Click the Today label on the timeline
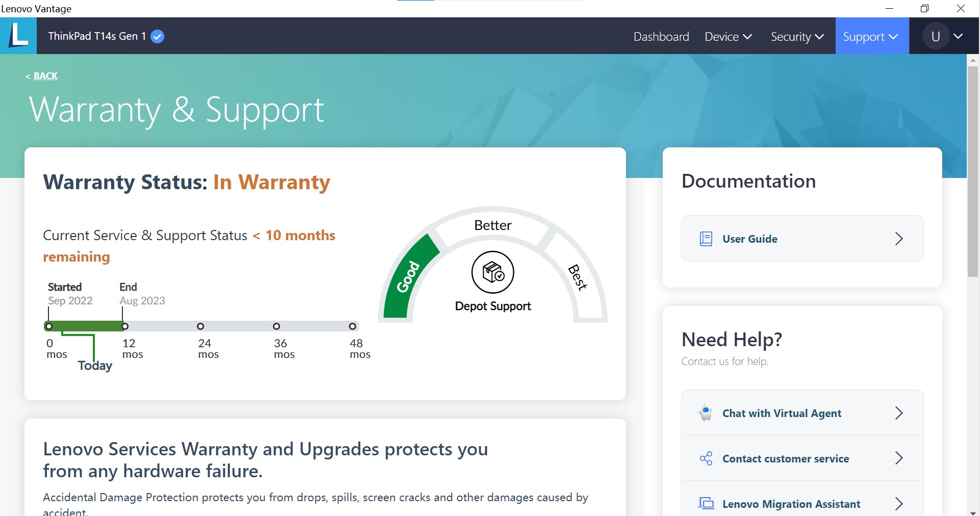This screenshot has width=980, height=516. (95, 366)
